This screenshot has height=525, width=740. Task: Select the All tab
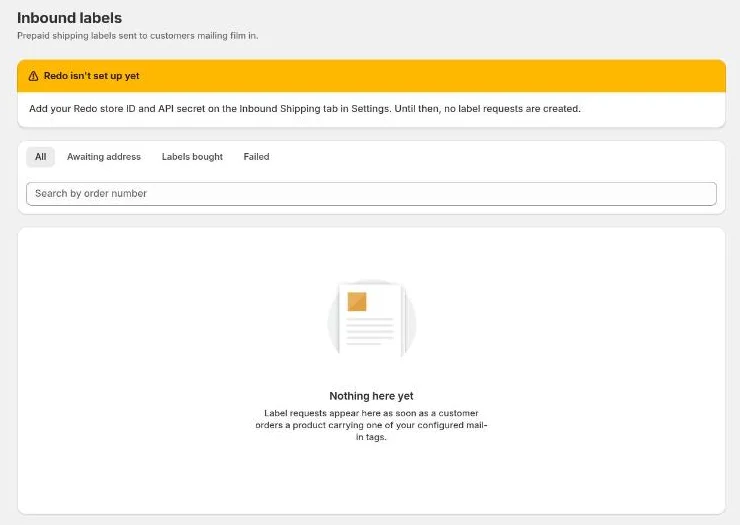coord(41,157)
